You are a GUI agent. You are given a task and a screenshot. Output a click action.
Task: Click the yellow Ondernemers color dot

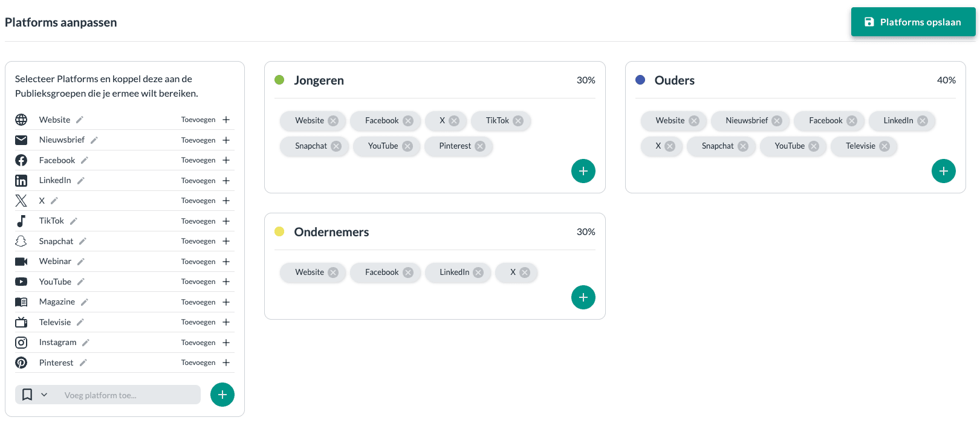coord(279,231)
